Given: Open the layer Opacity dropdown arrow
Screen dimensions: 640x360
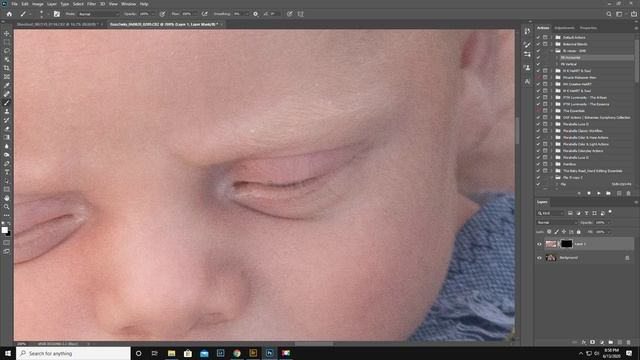Looking at the screenshot, I should [x=609, y=222].
